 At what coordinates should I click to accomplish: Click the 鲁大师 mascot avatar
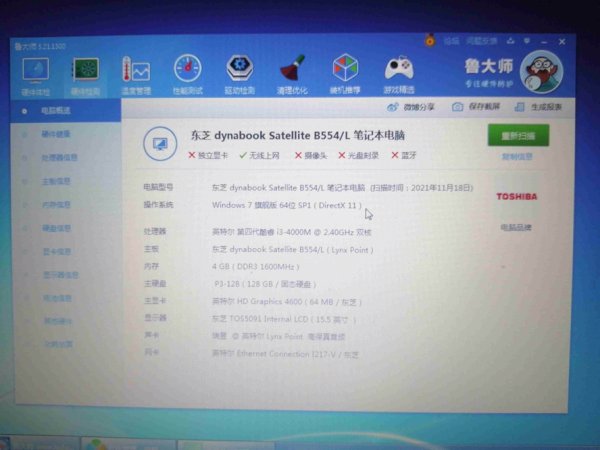pos(541,72)
